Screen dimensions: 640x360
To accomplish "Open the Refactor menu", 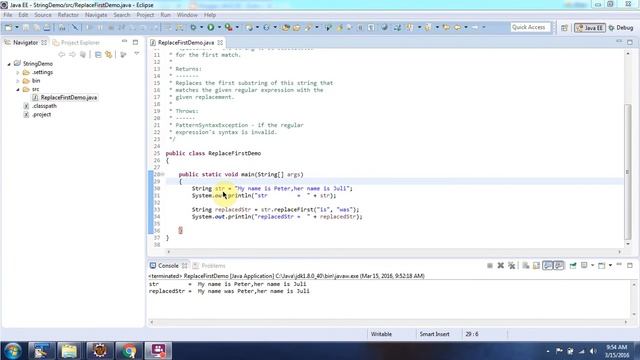I will tap(68, 15).
